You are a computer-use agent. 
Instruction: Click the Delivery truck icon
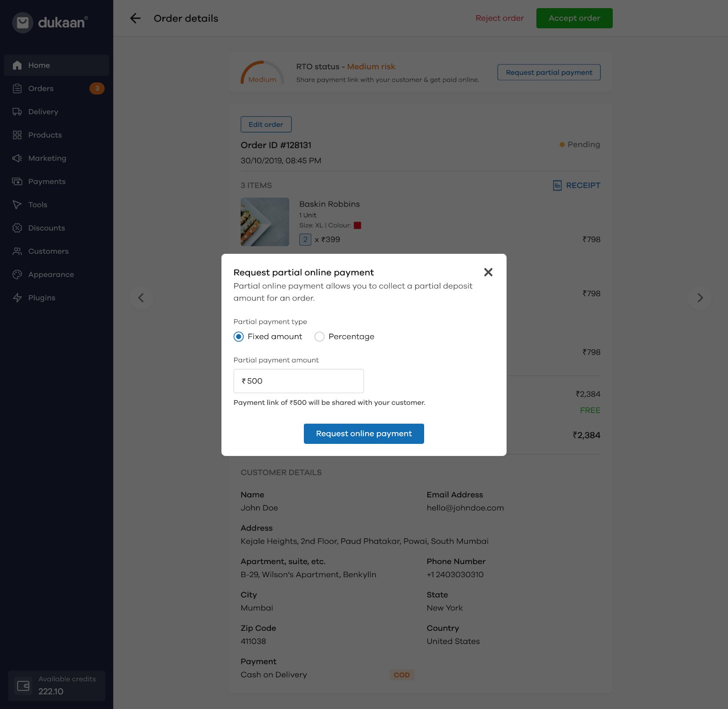pyautogui.click(x=17, y=111)
